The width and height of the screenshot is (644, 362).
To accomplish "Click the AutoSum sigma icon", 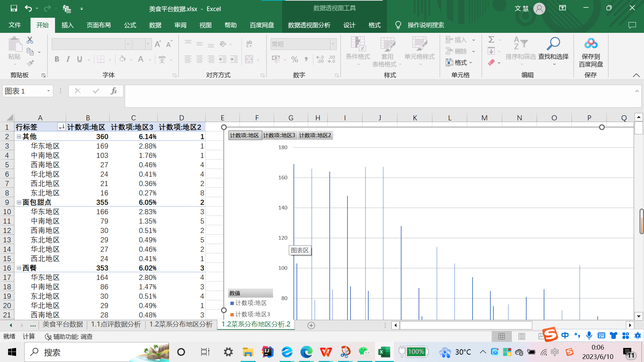I will [x=491, y=40].
